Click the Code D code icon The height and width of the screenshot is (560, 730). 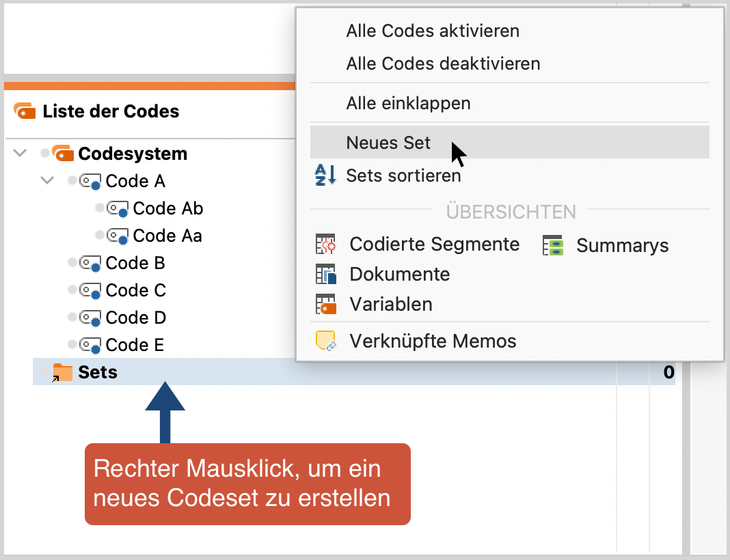click(x=90, y=318)
